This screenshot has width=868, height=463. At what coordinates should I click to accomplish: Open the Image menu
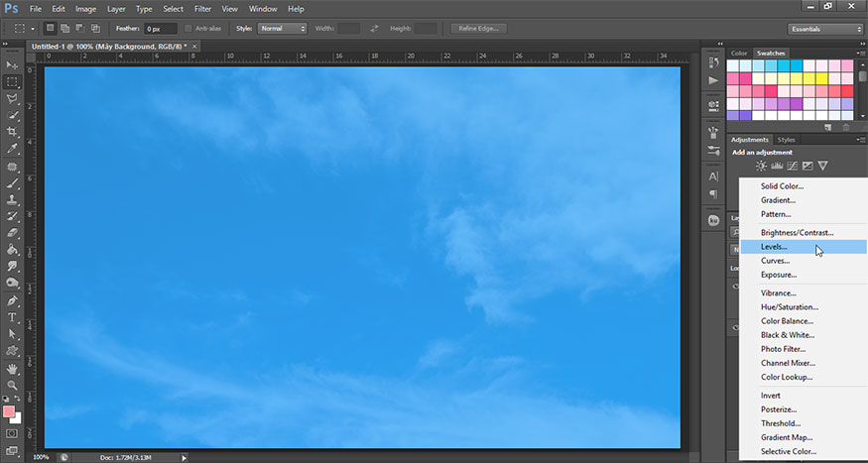[85, 9]
